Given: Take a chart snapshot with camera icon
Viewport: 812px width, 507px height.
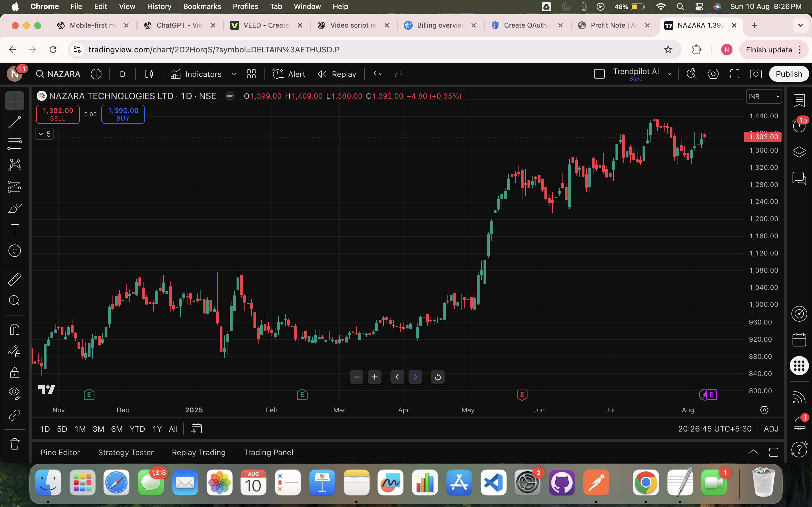Looking at the screenshot, I should (756, 74).
